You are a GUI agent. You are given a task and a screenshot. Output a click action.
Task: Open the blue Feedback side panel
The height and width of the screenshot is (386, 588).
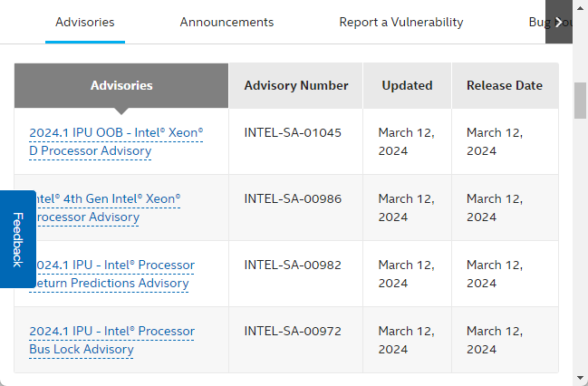point(17,239)
